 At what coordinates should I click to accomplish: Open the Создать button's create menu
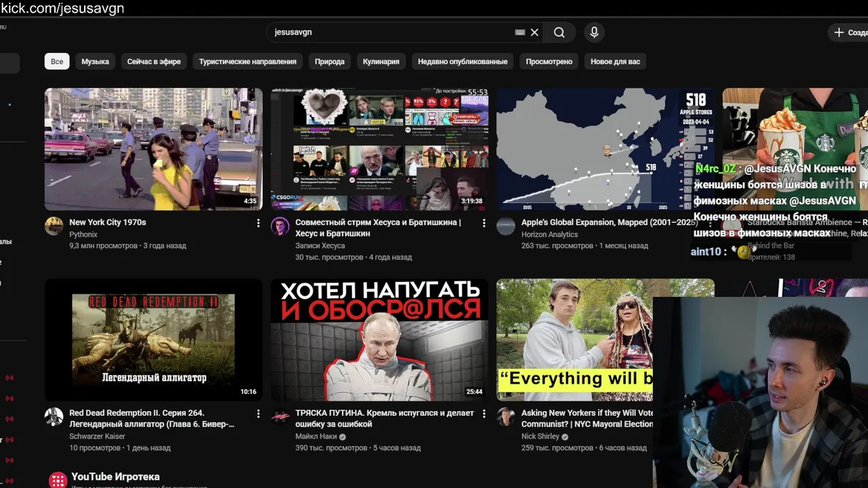[848, 32]
